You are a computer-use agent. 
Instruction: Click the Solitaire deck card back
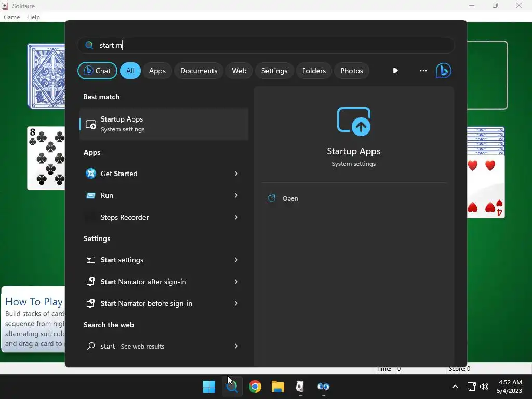46,76
